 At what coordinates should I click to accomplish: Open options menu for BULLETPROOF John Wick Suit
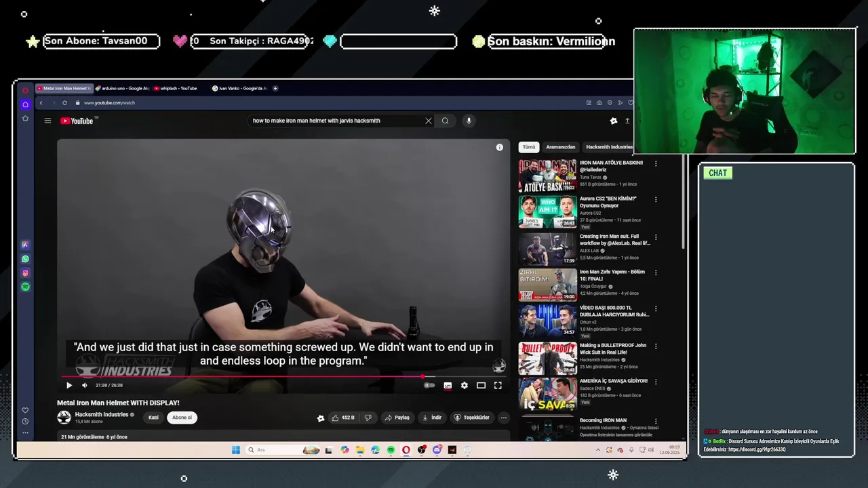coord(656,346)
